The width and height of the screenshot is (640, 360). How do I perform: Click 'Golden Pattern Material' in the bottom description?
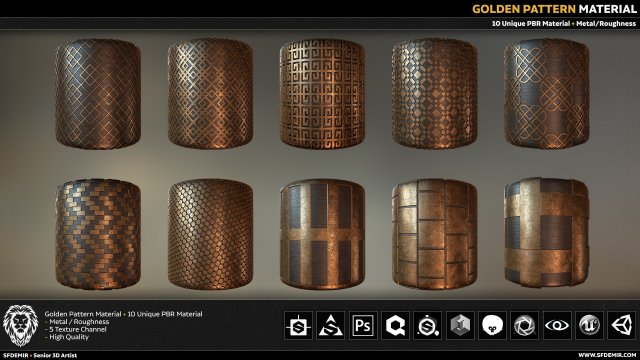(83, 314)
